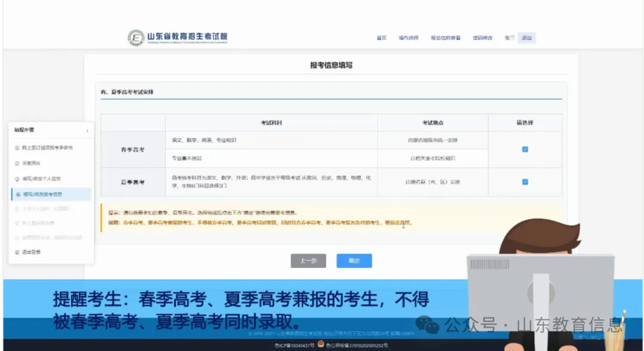Open the 报名信息查看 nav item
The image size is (644, 351).
[x=445, y=38]
